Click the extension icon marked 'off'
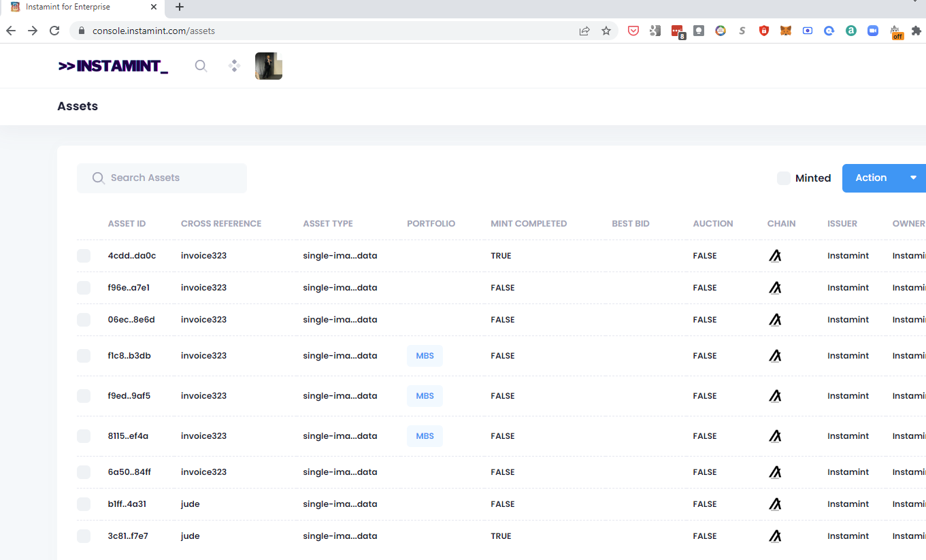 (x=897, y=32)
